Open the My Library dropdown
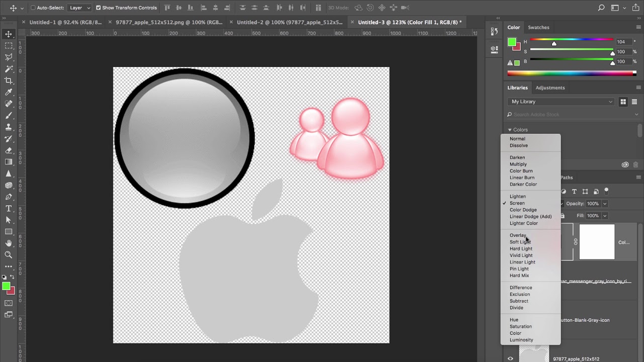The height and width of the screenshot is (362, 644). tap(561, 102)
